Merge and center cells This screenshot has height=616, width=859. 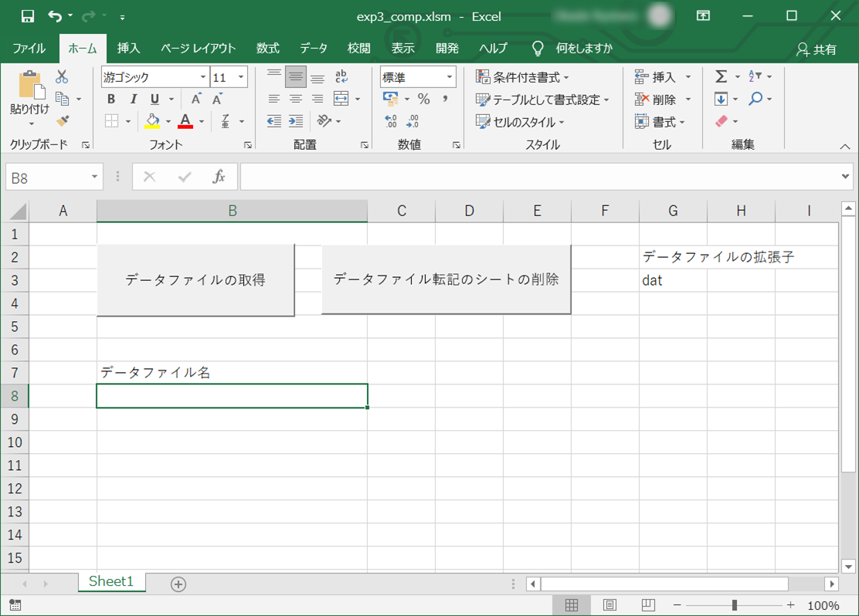point(341,99)
